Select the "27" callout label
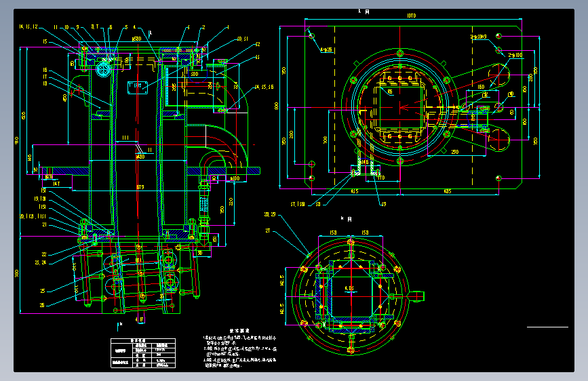The height and width of the screenshot is (381, 588). [x=268, y=230]
